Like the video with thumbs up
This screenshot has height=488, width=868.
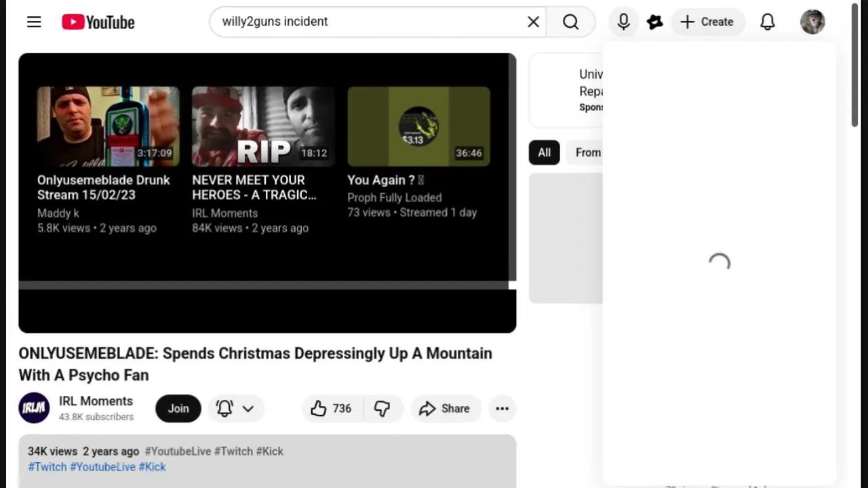[332, 408]
